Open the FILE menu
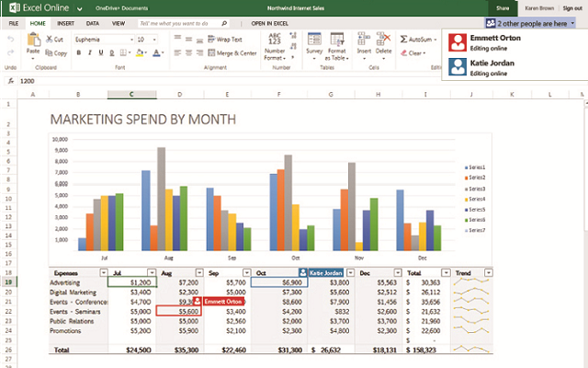588x368 pixels. click(14, 21)
